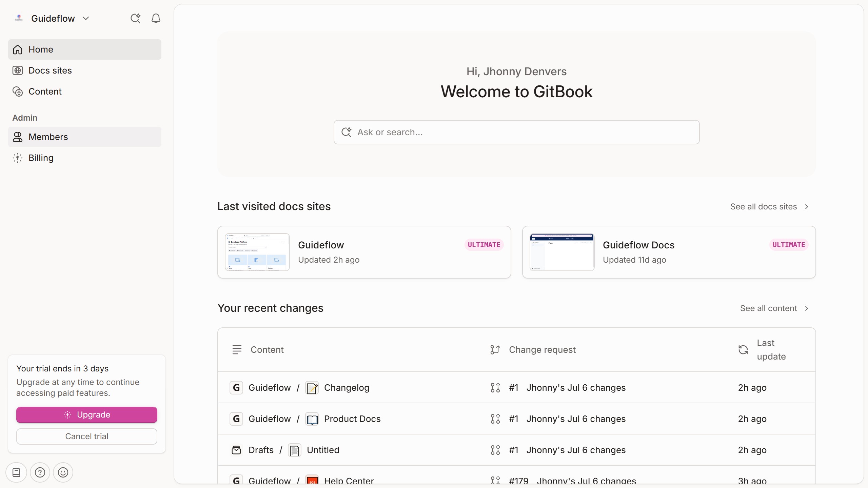Image resolution: width=868 pixels, height=488 pixels.
Task: Click the Cancel trial button
Action: click(87, 436)
